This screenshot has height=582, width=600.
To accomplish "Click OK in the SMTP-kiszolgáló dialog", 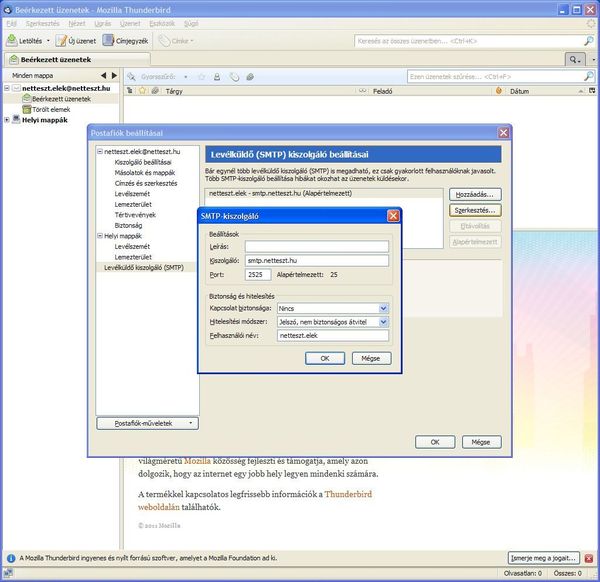I will [324, 358].
